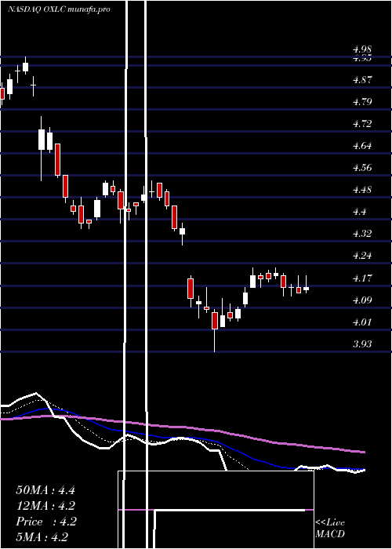Screen dimensions: 392x549
Task: Click the 4.79 price axis label
Action: [362, 102]
